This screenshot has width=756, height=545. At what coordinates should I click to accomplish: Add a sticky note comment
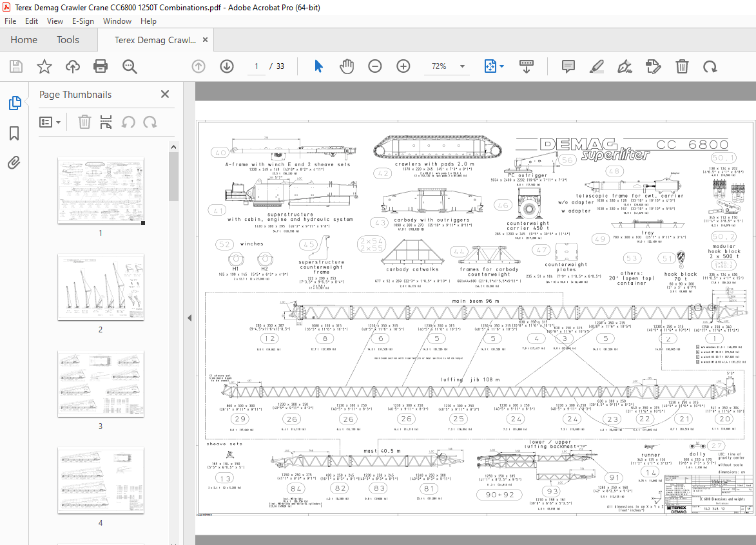point(568,66)
